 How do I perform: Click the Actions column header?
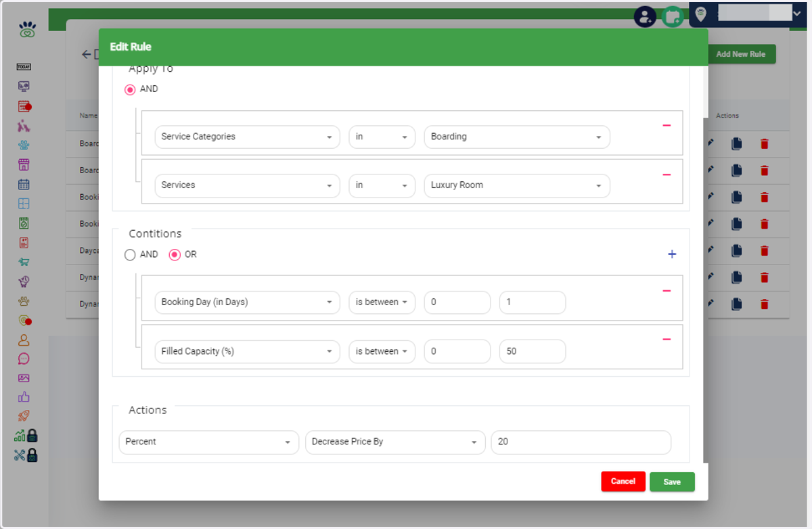tap(727, 116)
